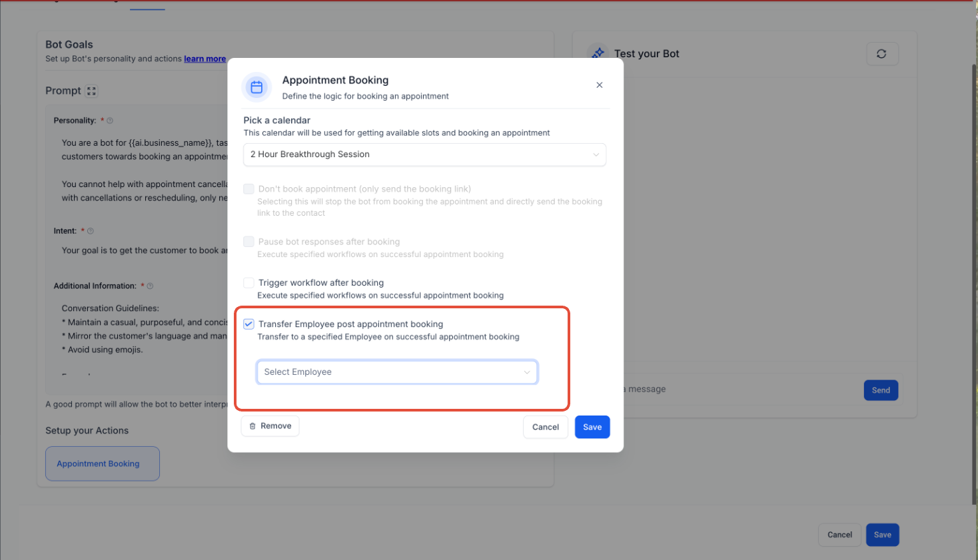Enable Trigger workflow after booking checkbox

tap(248, 283)
